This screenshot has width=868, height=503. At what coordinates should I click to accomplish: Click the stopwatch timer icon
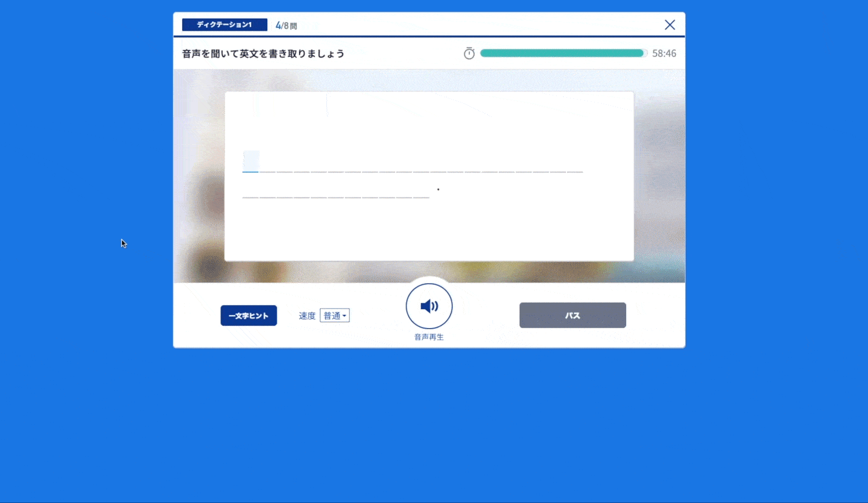click(469, 53)
